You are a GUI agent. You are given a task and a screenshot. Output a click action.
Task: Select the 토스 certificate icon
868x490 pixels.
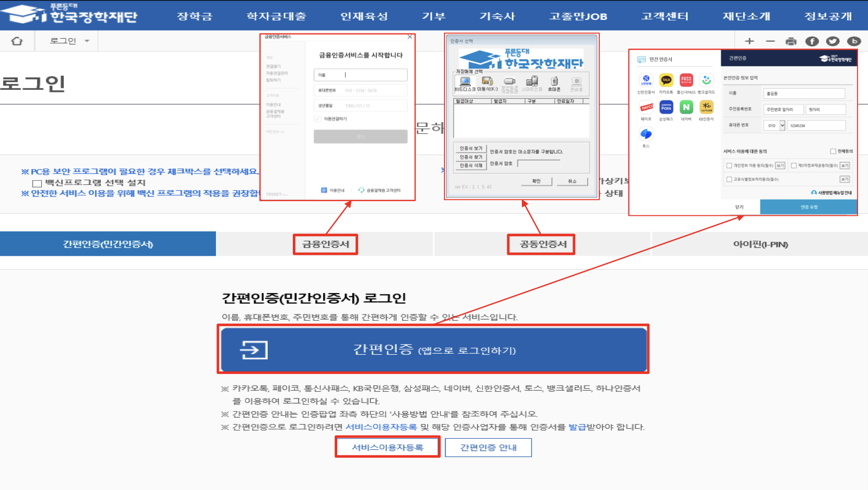click(x=646, y=134)
